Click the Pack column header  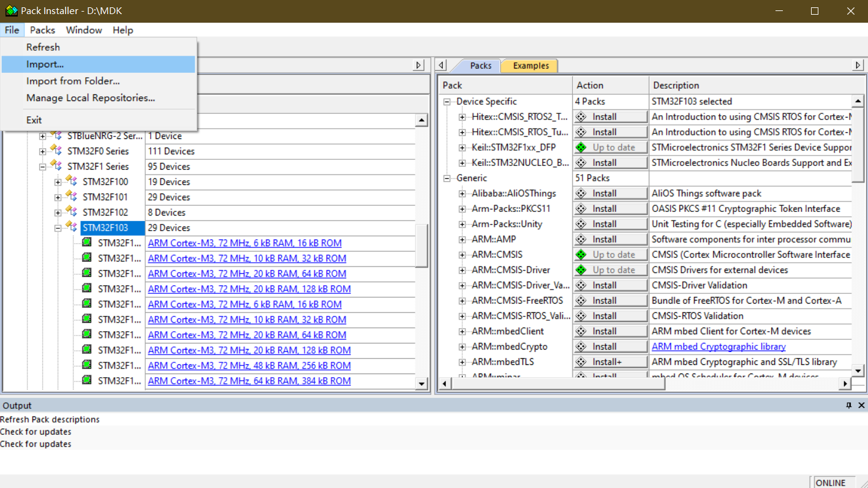505,85
